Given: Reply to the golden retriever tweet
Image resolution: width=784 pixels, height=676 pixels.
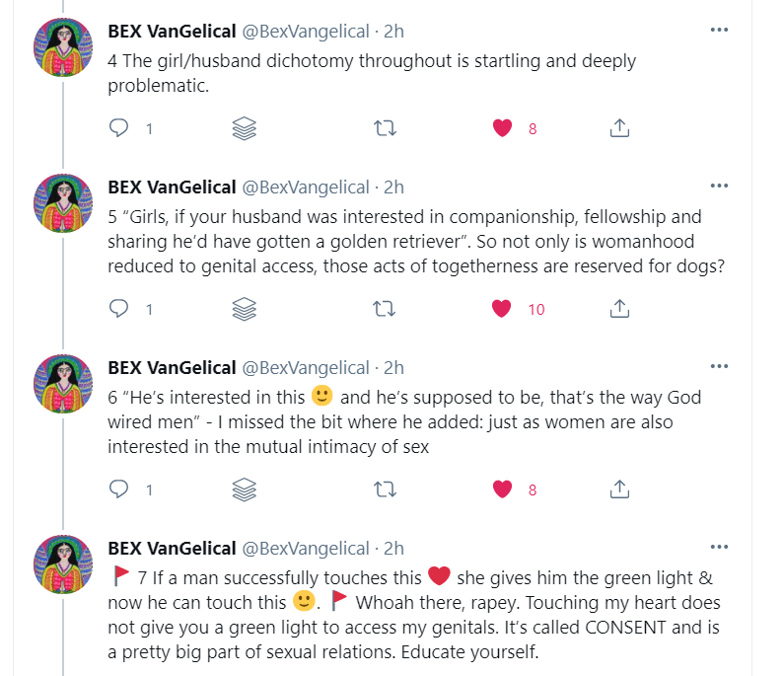Looking at the screenshot, I should click(118, 309).
